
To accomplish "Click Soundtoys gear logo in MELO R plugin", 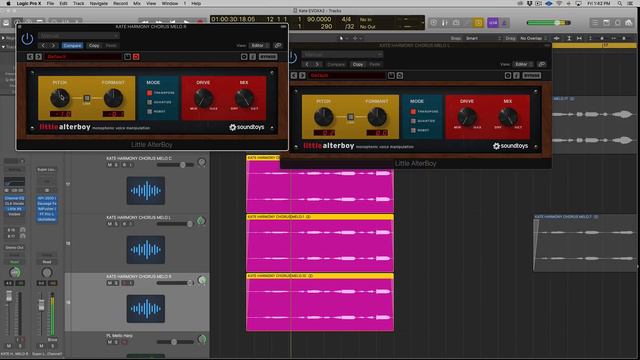I will [x=233, y=127].
